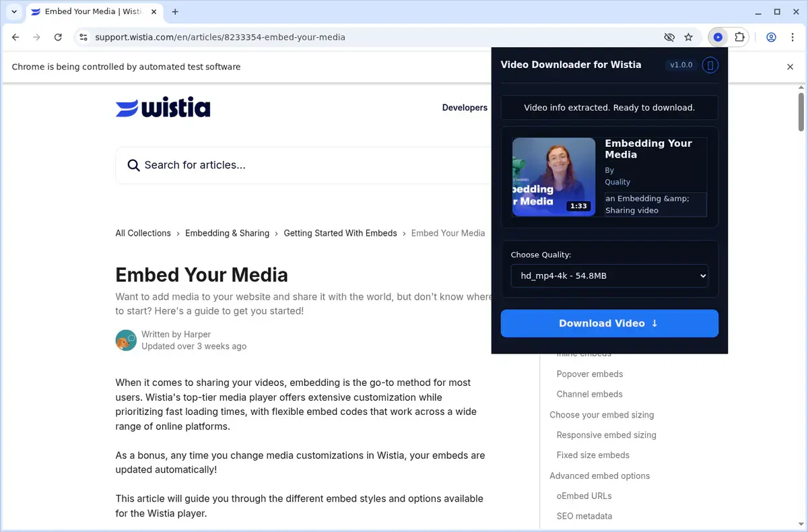Click the Embed Your Media breadcrumb
Viewport: 808px width, 532px height.
[x=448, y=233]
